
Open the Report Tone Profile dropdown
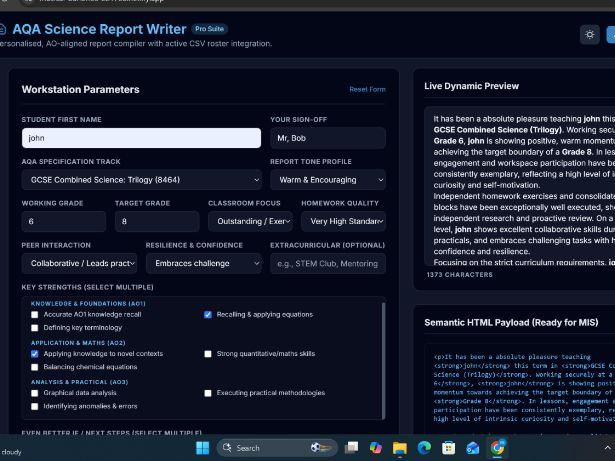click(x=328, y=180)
